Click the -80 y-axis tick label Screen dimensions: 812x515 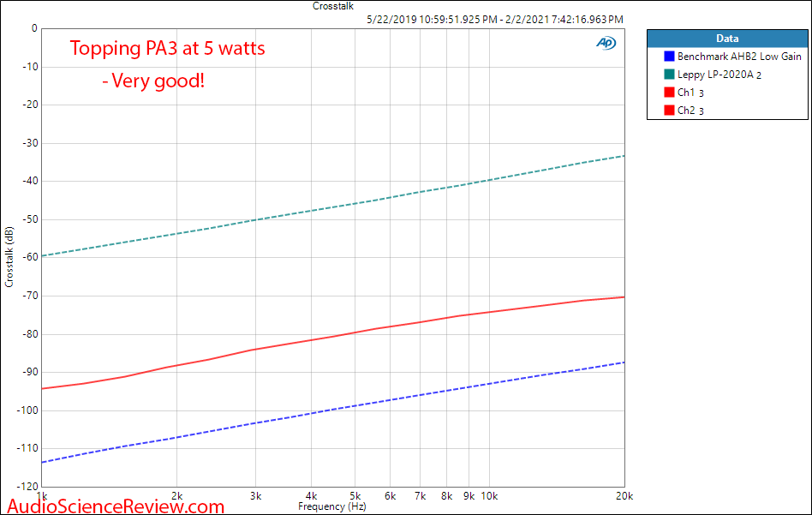(31, 334)
